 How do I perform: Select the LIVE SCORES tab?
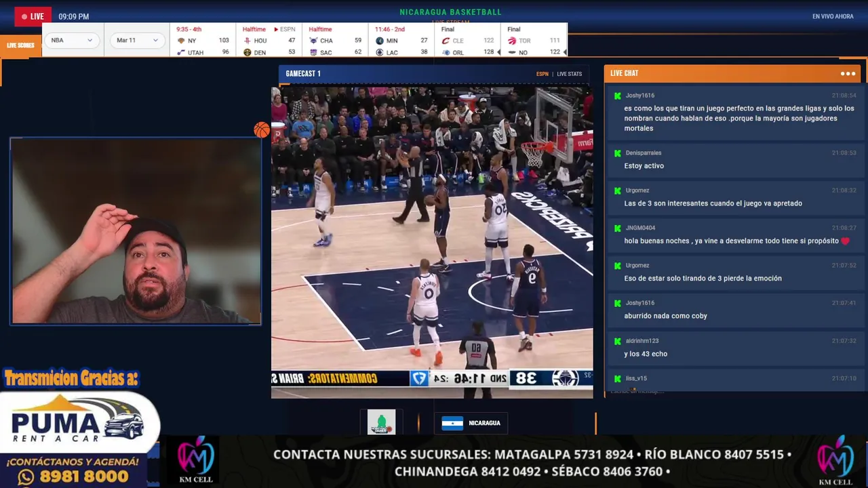pos(21,45)
